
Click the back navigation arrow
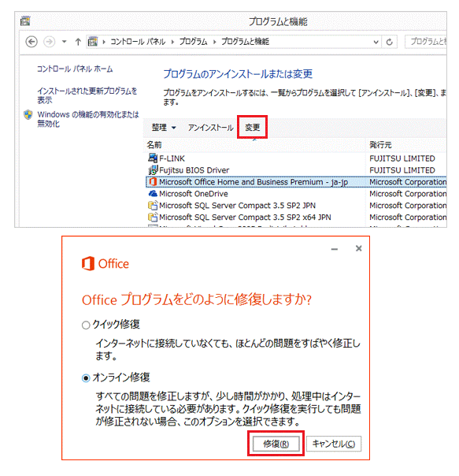tap(31, 42)
